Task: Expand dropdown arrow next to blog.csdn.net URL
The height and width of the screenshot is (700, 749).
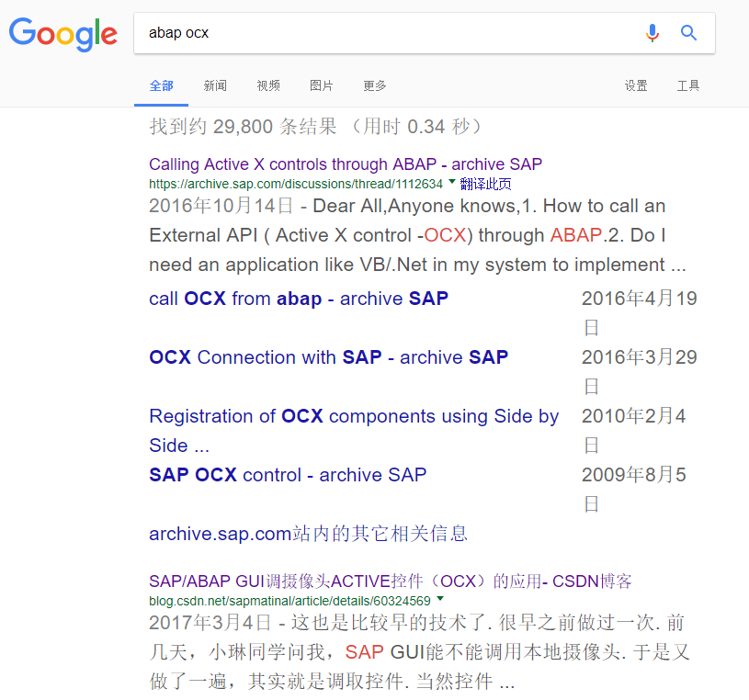Action: (440, 598)
